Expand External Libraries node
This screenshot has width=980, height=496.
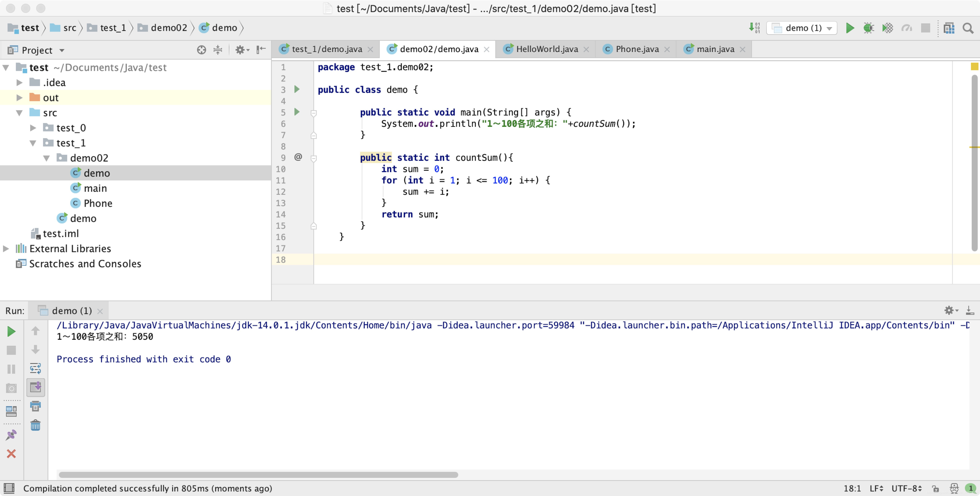pyautogui.click(x=6, y=248)
